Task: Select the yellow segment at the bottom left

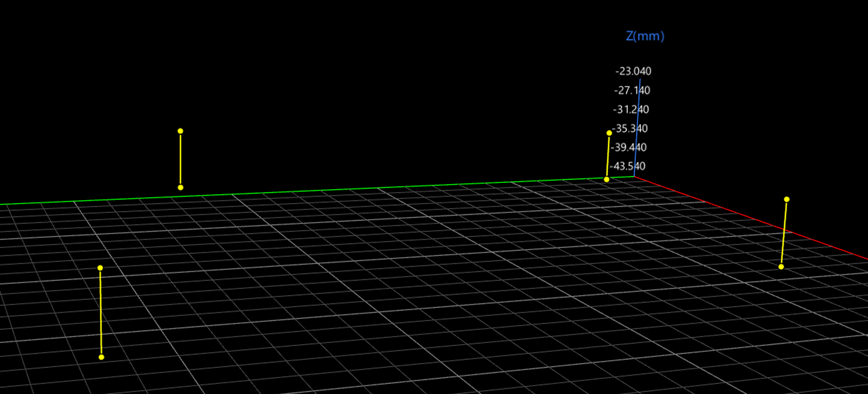Action: pos(100,311)
